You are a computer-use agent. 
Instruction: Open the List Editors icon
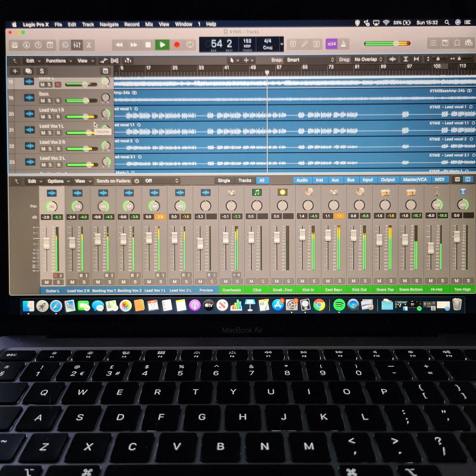pyautogui.click(x=434, y=43)
